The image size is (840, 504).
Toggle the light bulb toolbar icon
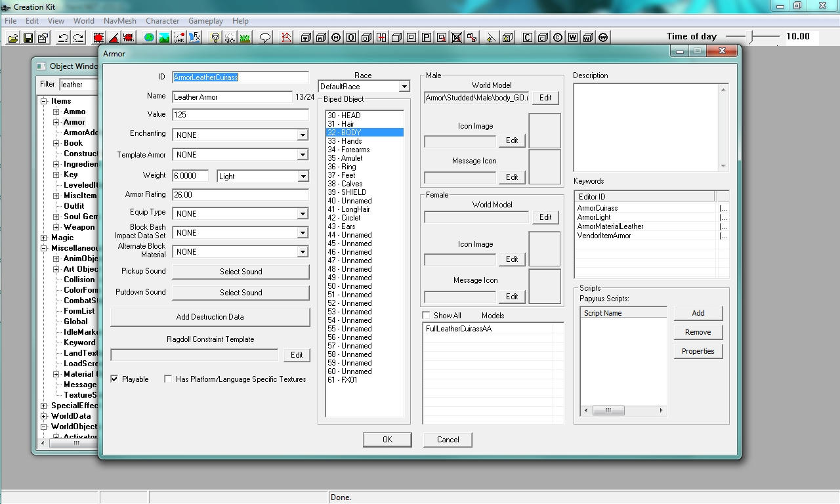215,38
